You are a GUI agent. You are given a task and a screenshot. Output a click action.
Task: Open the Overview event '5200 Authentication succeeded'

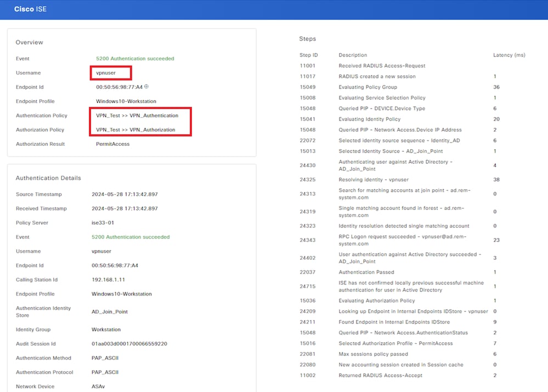pyautogui.click(x=135, y=58)
